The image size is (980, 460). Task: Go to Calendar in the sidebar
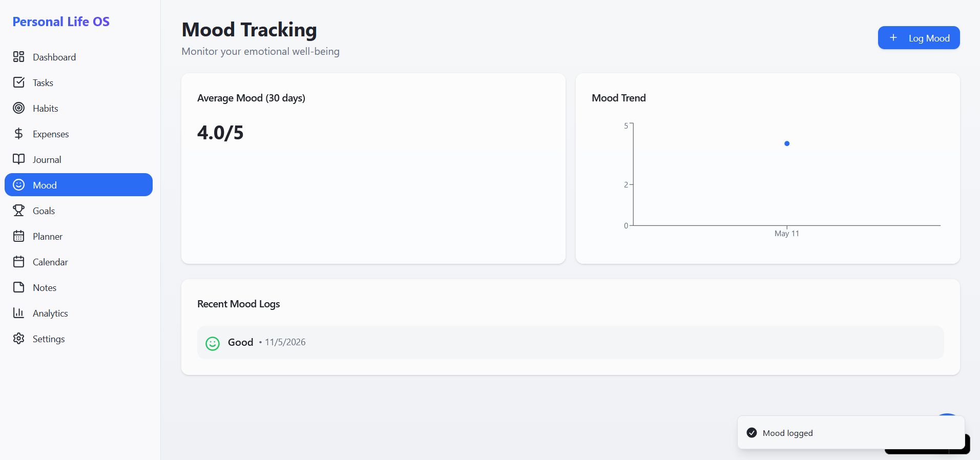pyautogui.click(x=78, y=262)
